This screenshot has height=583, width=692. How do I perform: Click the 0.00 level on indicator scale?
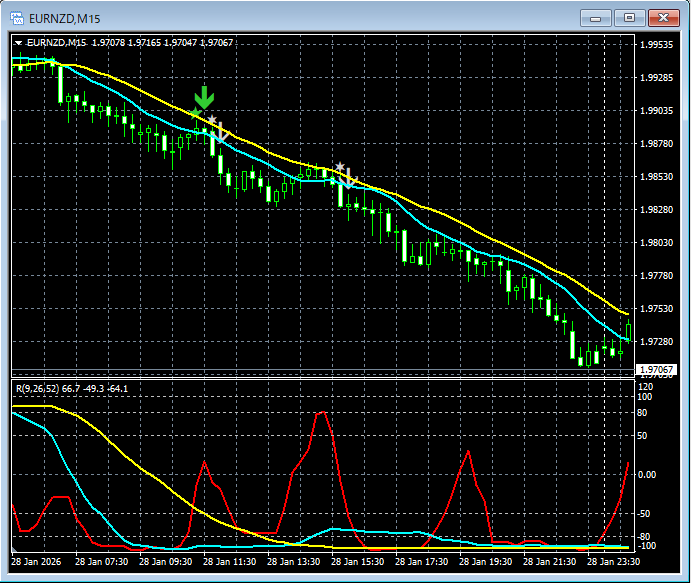click(x=647, y=475)
